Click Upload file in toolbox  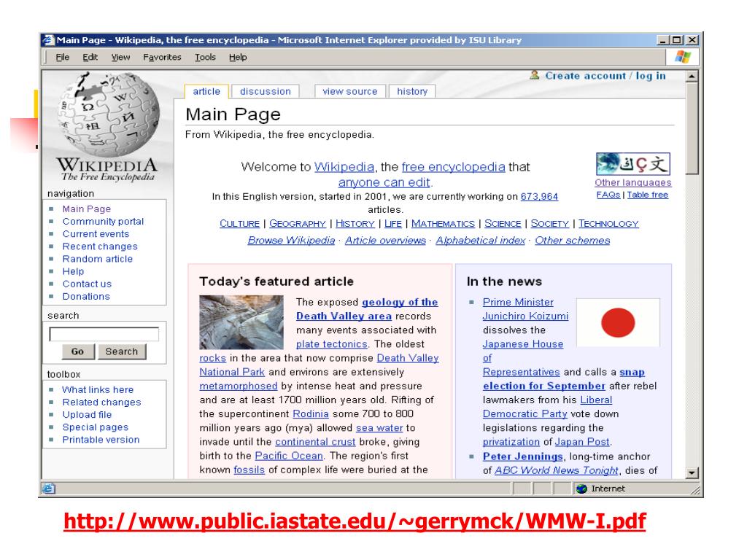(x=87, y=414)
